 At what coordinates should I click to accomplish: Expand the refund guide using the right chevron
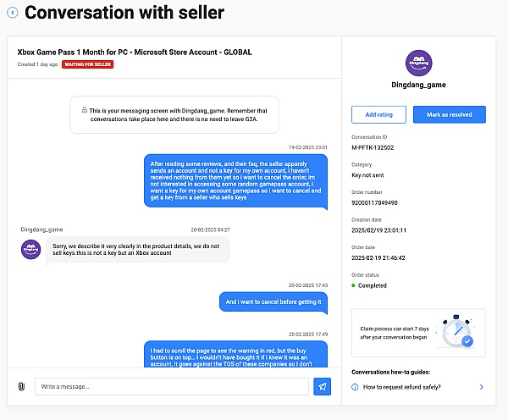(481, 387)
